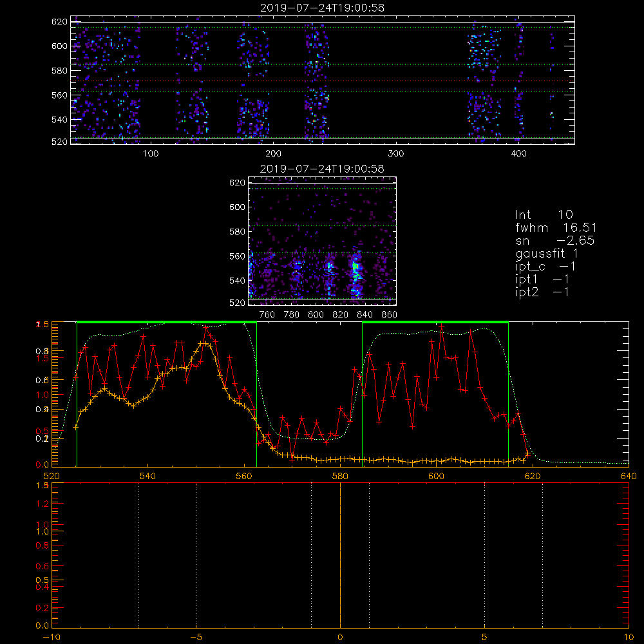The height and width of the screenshot is (644, 644).
Task: Click x-axis label 860 of the middle image
Action: tap(390, 315)
